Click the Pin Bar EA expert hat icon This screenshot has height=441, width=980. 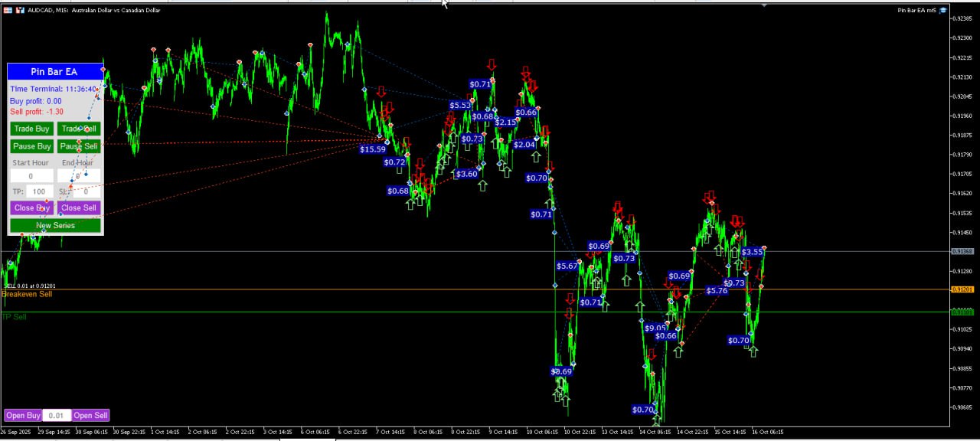(x=944, y=10)
